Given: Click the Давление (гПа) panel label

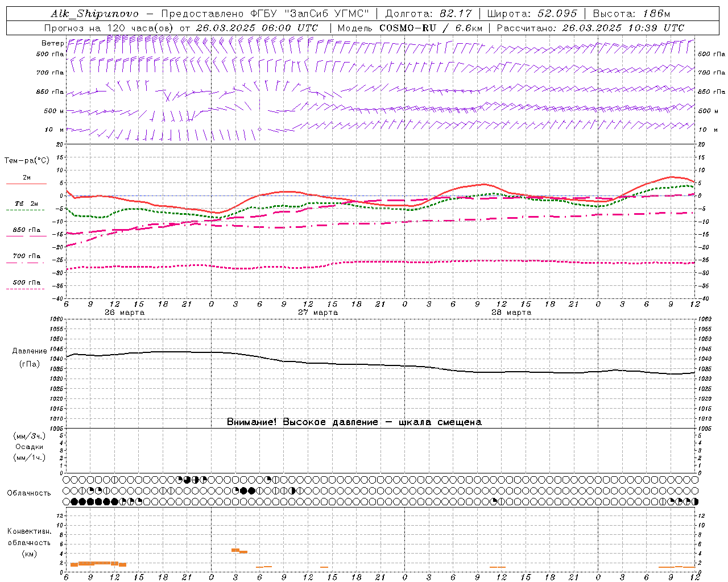Looking at the screenshot, I should click(x=30, y=357).
